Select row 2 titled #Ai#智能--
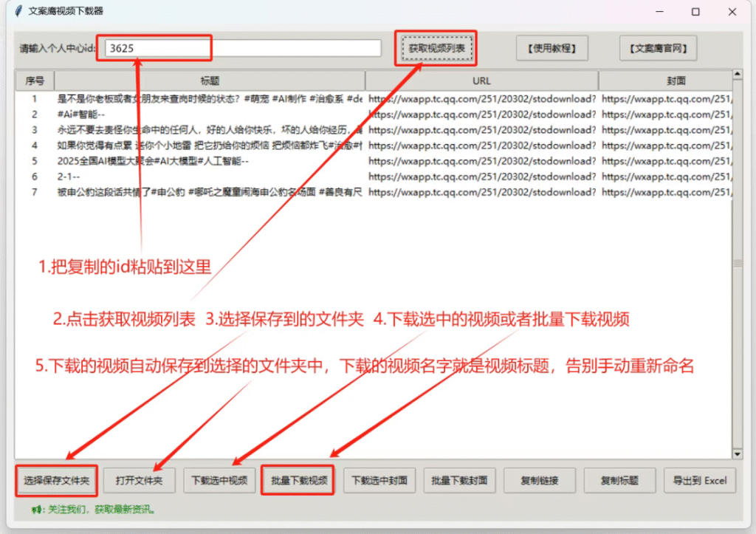This screenshot has height=534, width=756. click(x=81, y=114)
